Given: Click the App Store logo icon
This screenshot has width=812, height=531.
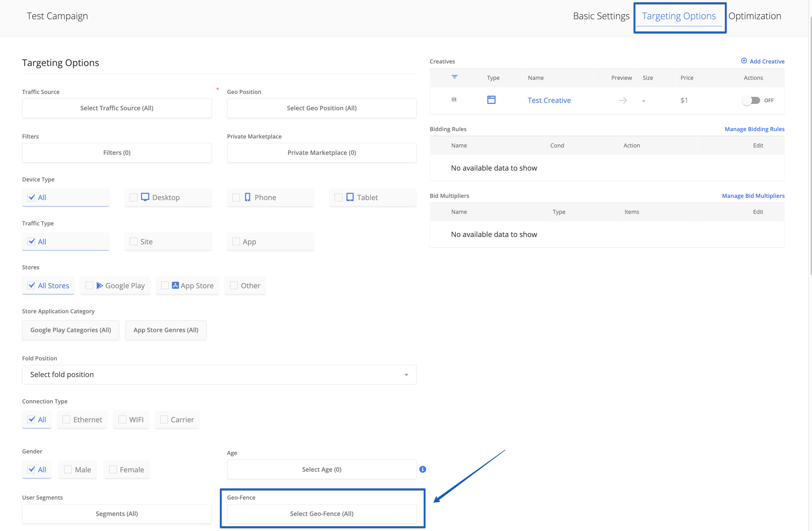Looking at the screenshot, I should point(175,285).
